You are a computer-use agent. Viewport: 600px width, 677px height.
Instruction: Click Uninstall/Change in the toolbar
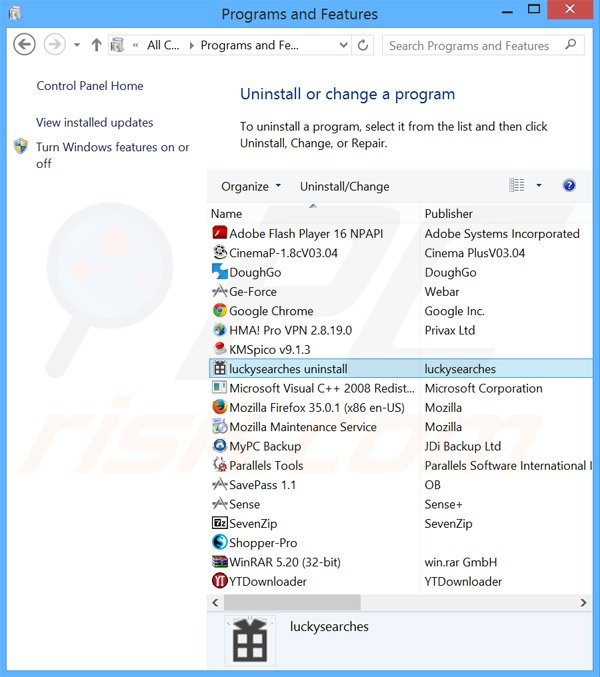pyautogui.click(x=344, y=187)
